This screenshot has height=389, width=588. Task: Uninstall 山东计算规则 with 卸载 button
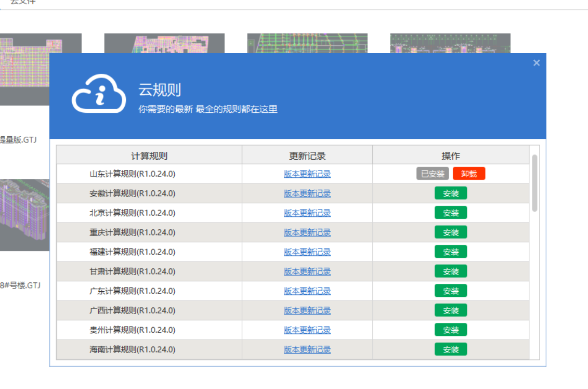pos(469,174)
